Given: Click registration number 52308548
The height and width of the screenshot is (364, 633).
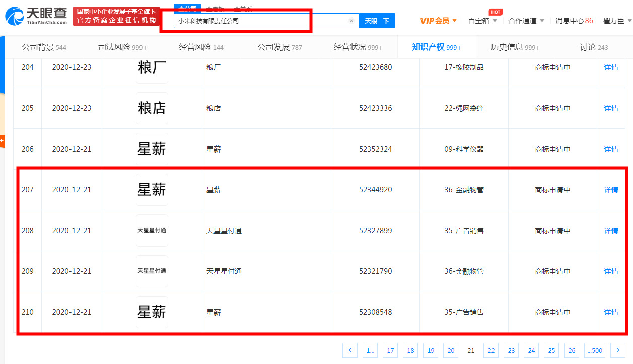Looking at the screenshot, I should click(375, 312).
